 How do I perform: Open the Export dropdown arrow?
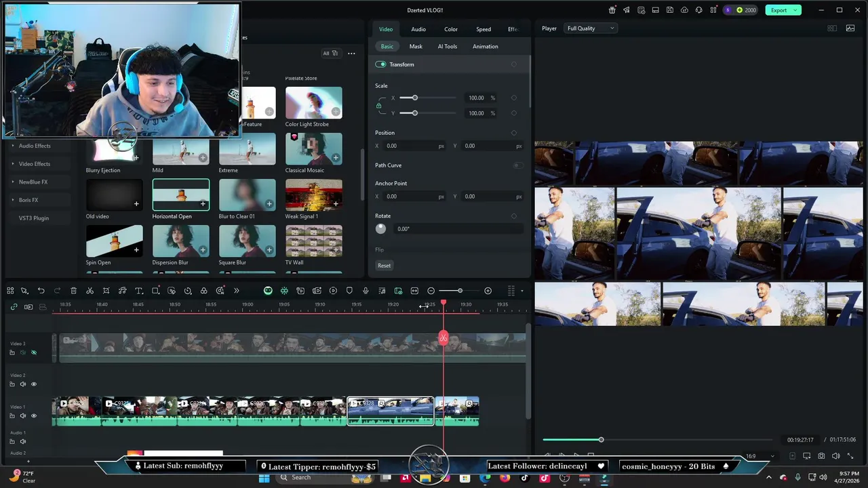pyautogui.click(x=796, y=10)
